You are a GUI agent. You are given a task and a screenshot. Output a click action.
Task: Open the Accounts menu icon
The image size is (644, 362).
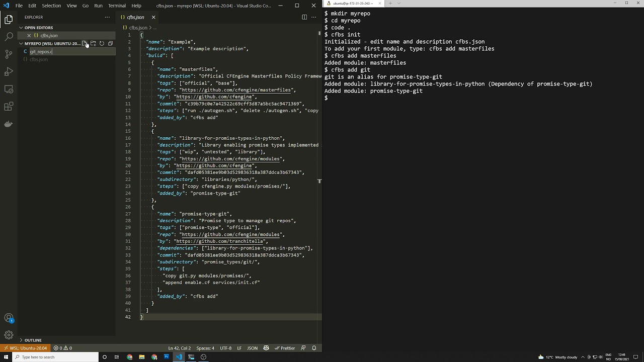tap(9, 318)
